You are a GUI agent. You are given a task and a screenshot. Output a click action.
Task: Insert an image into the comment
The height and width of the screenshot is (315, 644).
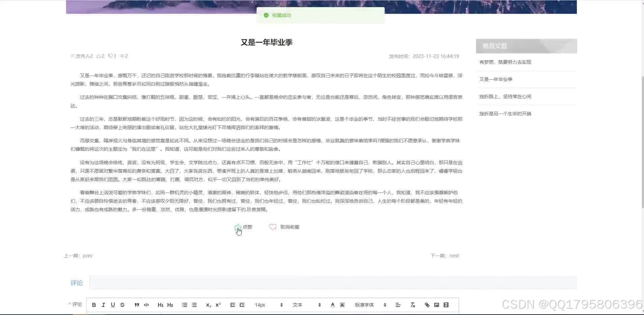(437, 305)
